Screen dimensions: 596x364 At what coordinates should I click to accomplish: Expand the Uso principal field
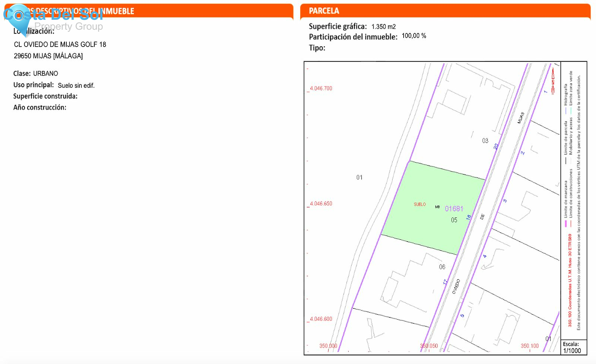coord(33,85)
